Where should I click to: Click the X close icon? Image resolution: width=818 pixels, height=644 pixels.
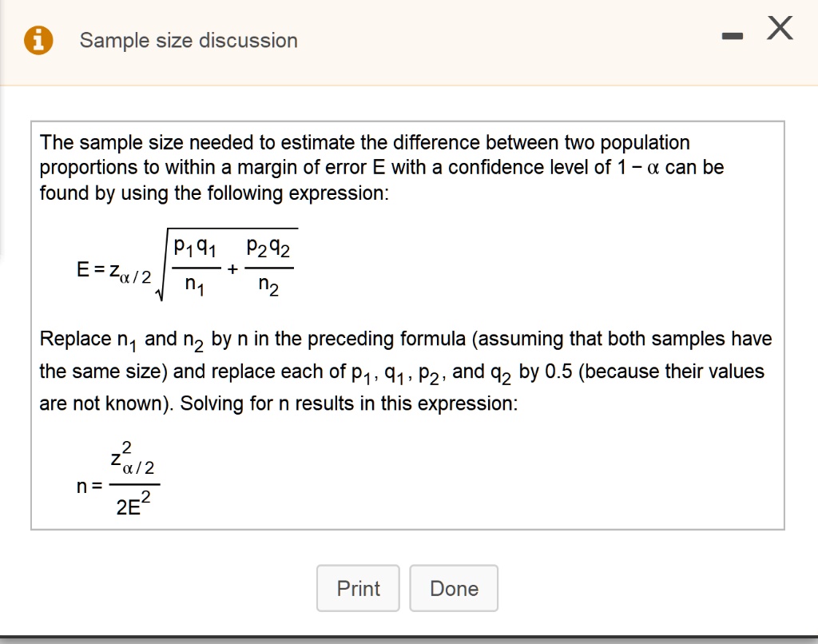point(778,29)
